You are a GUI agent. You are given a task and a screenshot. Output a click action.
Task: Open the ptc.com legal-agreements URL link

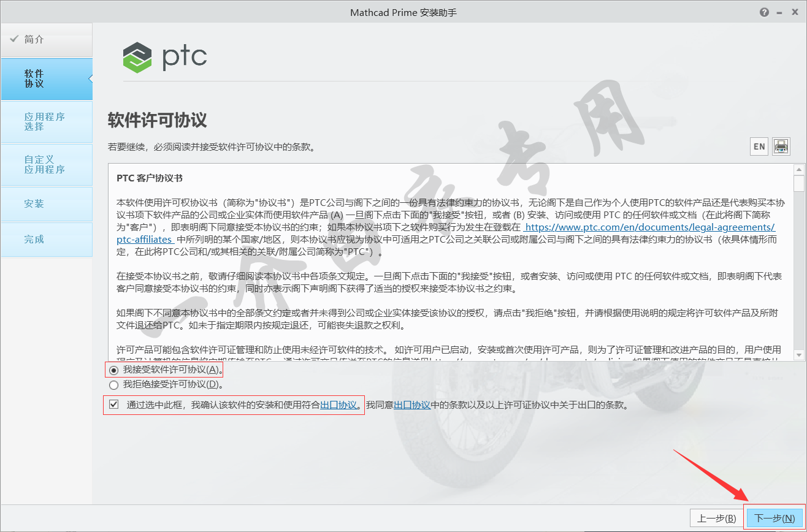650,227
